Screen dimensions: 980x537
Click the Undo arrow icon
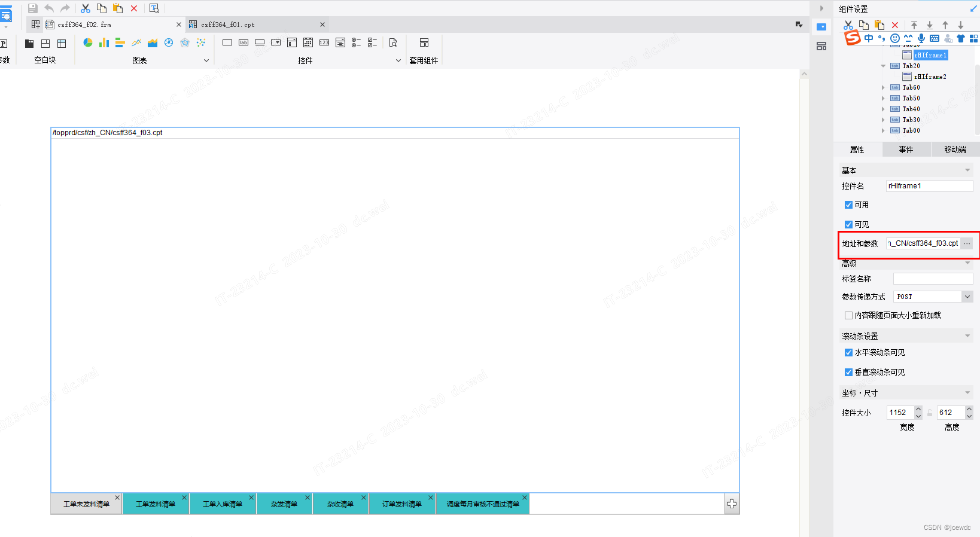[x=49, y=8]
